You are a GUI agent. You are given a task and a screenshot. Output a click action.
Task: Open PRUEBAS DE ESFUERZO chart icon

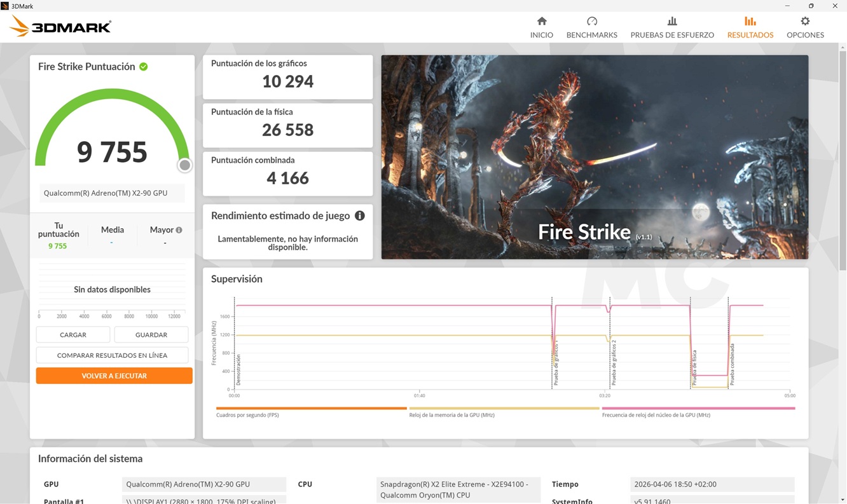671,20
